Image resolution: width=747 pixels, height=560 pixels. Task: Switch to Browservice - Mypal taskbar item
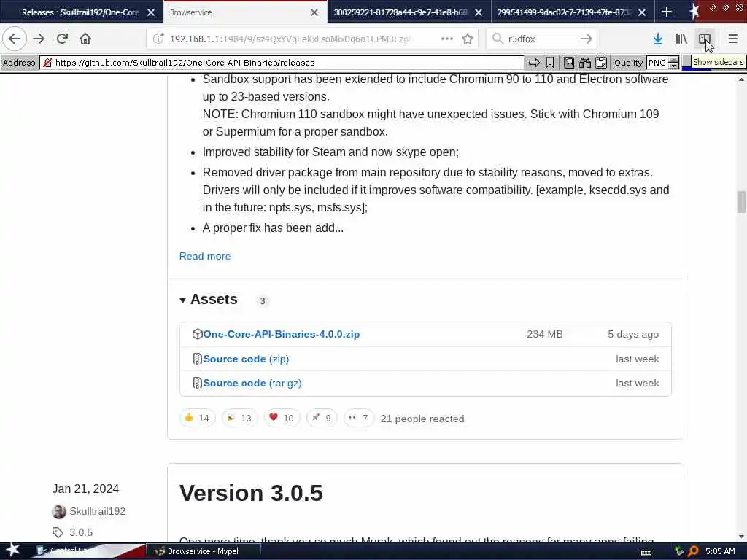[203, 551]
